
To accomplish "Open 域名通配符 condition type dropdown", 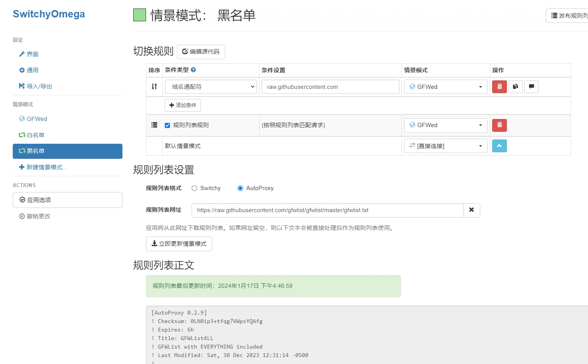I will tap(211, 87).
